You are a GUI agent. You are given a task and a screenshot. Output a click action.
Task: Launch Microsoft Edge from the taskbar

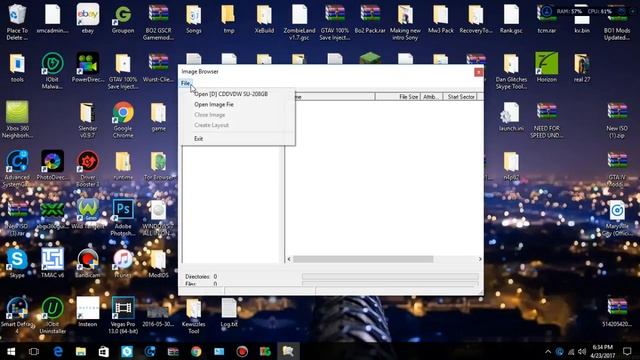(x=58, y=351)
